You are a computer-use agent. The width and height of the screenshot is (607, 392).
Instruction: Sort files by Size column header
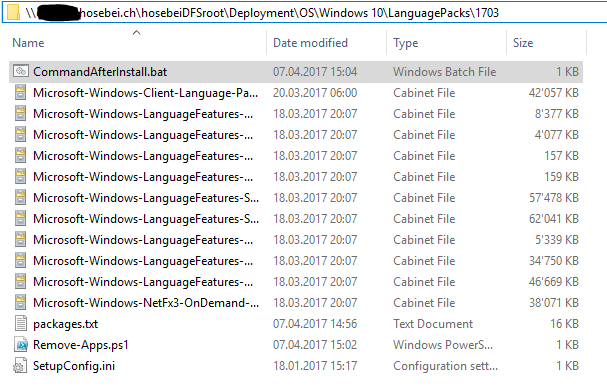523,43
